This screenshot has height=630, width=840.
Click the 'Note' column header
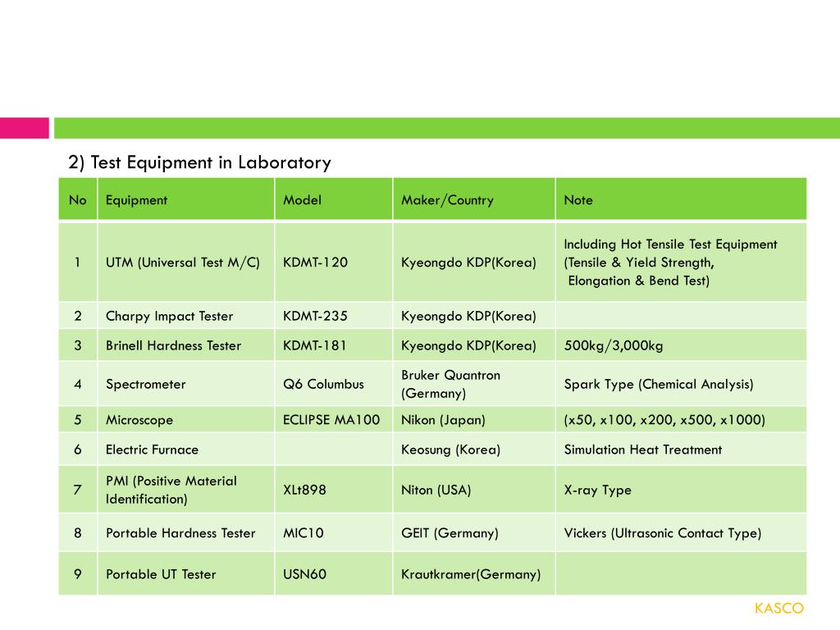(x=681, y=200)
